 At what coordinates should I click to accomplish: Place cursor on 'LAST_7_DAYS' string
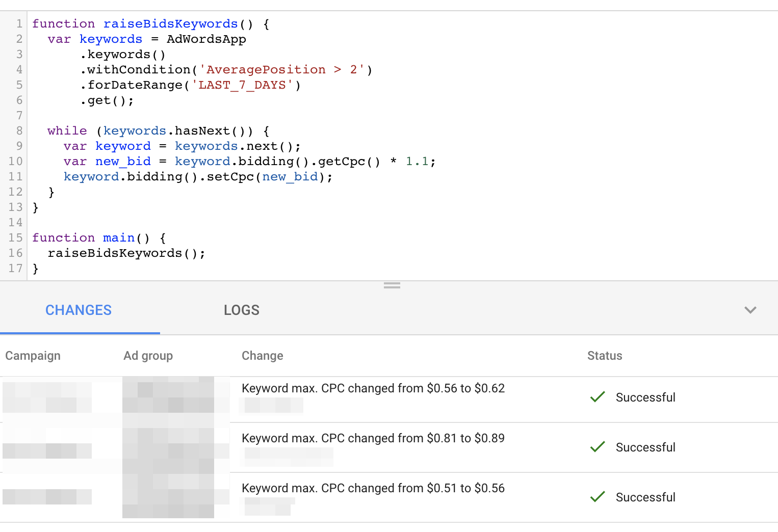tap(242, 85)
